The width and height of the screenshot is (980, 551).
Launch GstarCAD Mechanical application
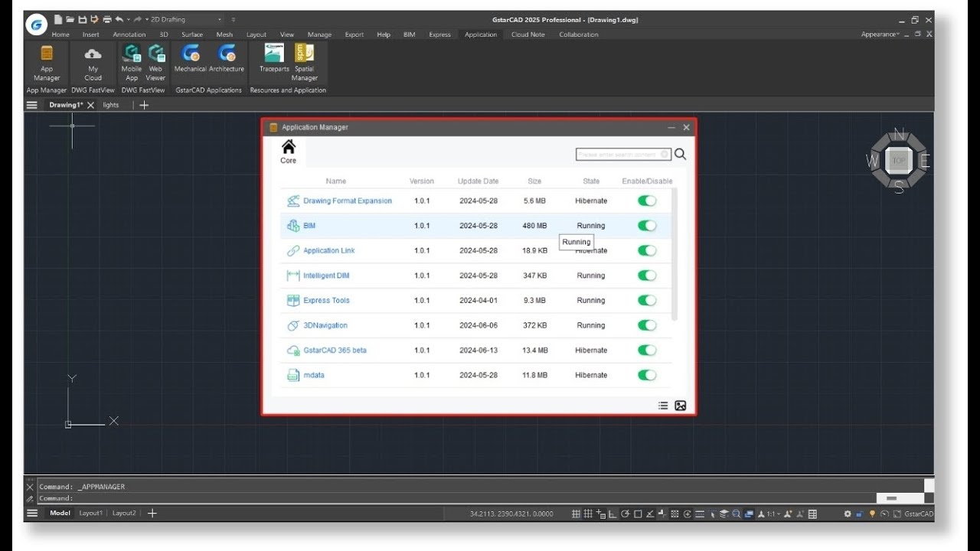coord(190,58)
